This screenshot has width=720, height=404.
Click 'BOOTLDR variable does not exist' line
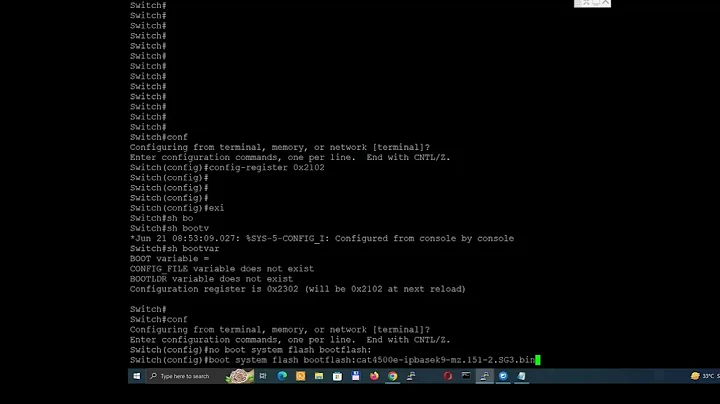coord(211,279)
